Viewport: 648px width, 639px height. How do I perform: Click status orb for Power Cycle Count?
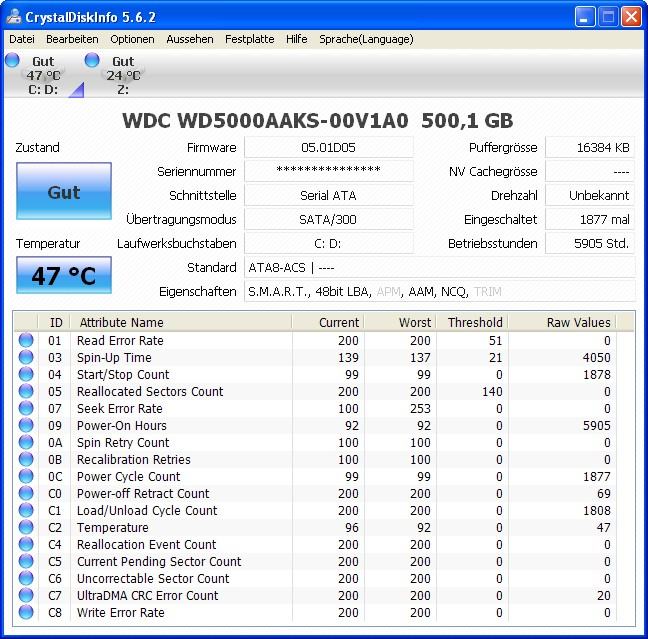26,476
